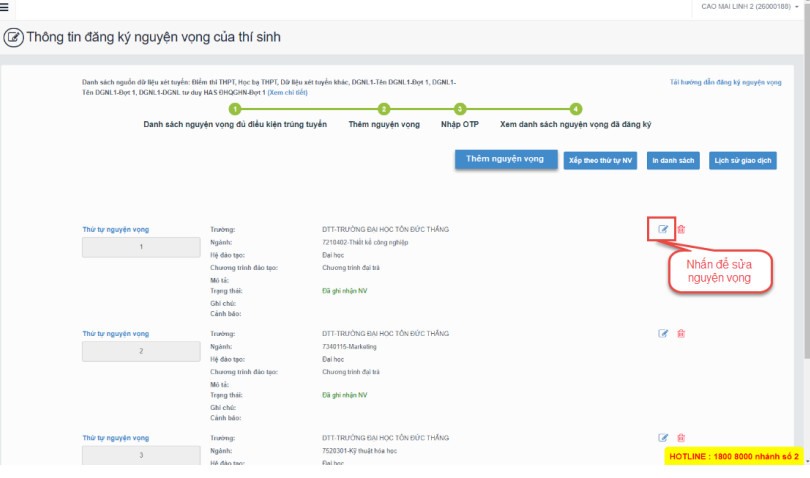810x478 pixels.
Task: Edit the first wish (Thiết kế công nghiệp)
Action: tap(663, 229)
